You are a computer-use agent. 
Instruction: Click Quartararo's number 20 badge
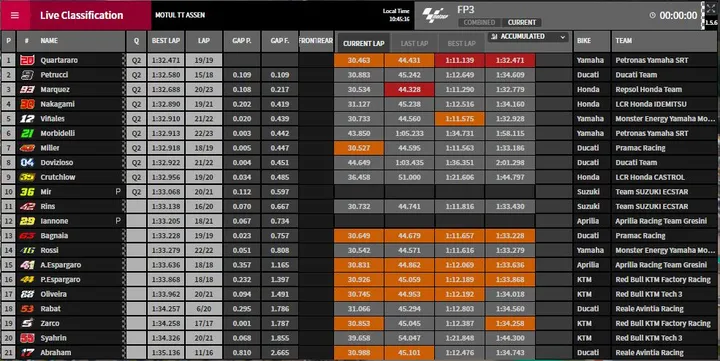(27, 60)
